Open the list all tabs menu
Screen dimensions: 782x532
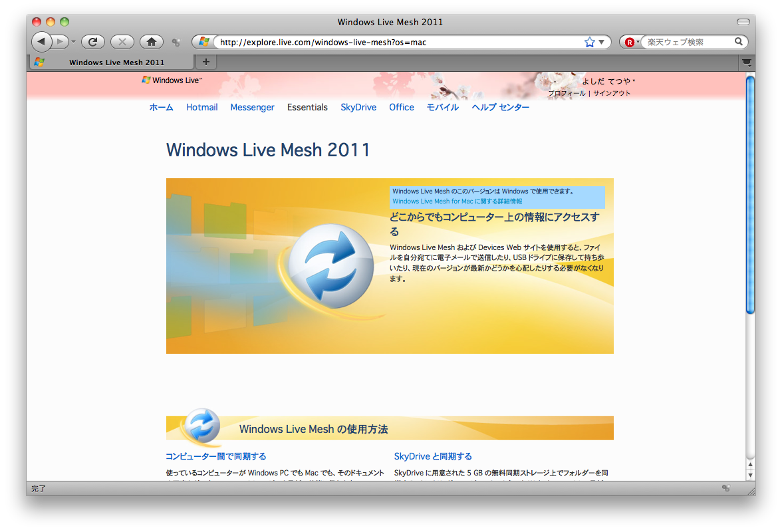pos(747,63)
